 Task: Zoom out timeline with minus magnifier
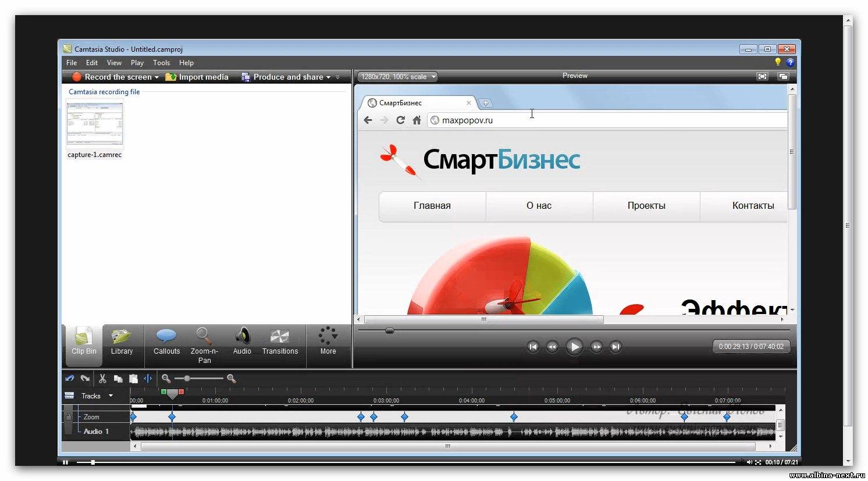coord(166,379)
